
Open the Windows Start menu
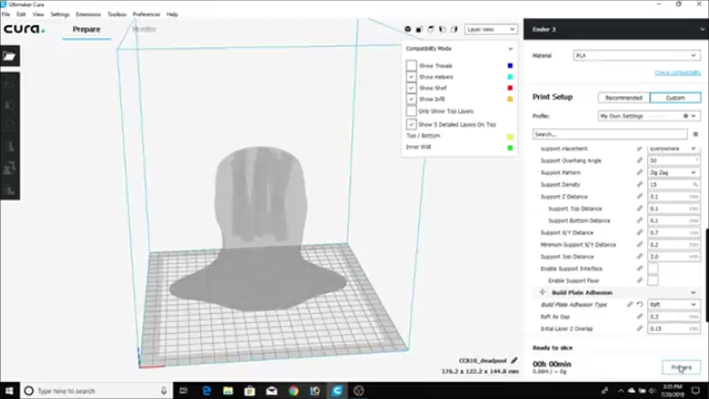[9, 391]
